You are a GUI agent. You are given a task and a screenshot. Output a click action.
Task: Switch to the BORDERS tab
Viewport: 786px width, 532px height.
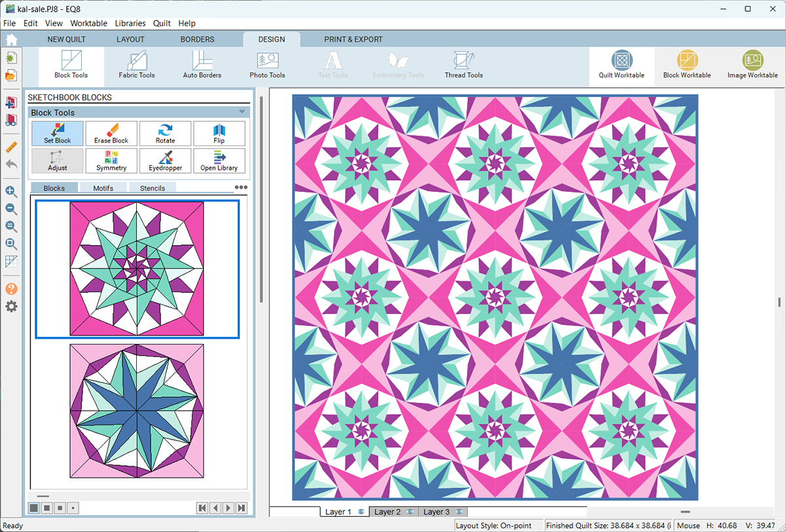(x=197, y=39)
